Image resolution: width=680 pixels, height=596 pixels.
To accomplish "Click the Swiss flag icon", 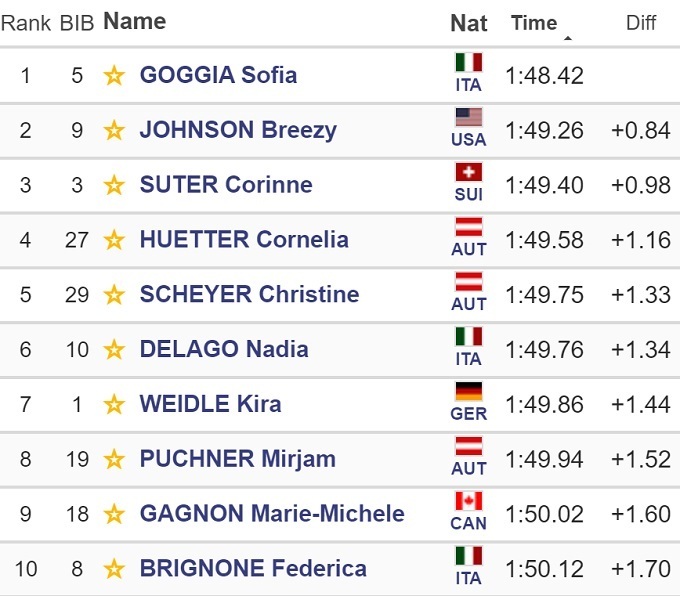I will point(468,173).
